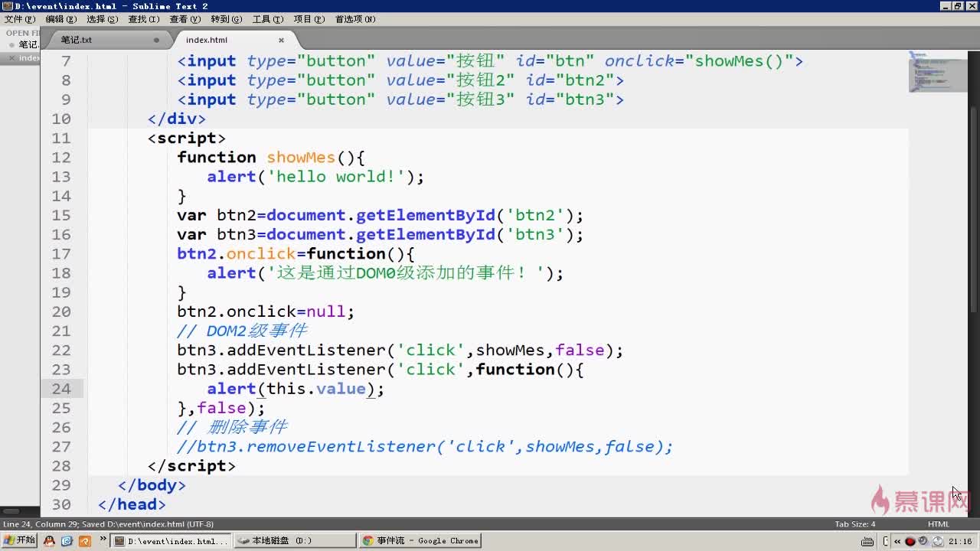Click the unsaved dot on 笔记.txt tab
Viewport: 980px width, 551px height.
click(156, 40)
